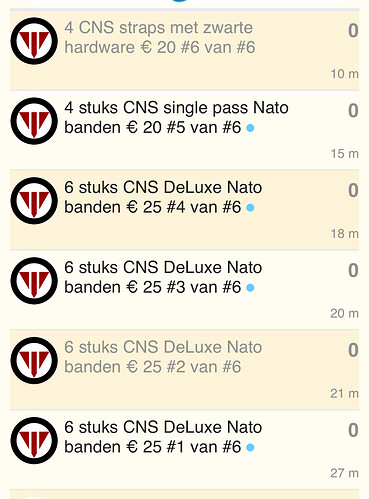369x499 pixels.
Task: Tap unread blue dot on #4 van #6 thread
Action: [x=250, y=208]
